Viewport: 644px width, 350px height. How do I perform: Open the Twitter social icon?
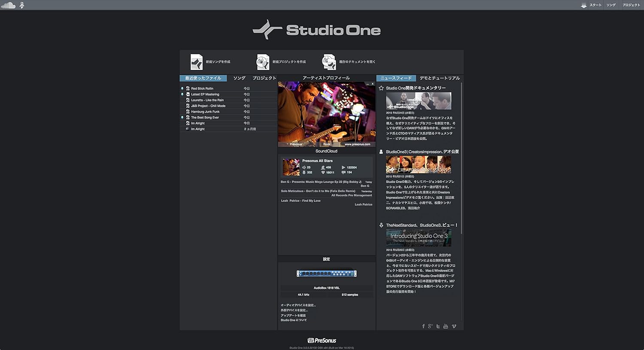438,326
